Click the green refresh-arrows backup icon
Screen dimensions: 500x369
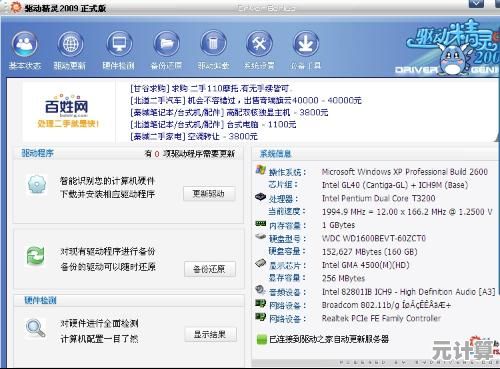pos(35,256)
